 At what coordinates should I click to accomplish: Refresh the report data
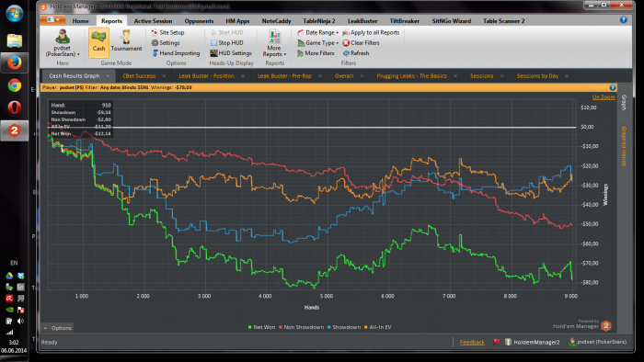click(356, 53)
